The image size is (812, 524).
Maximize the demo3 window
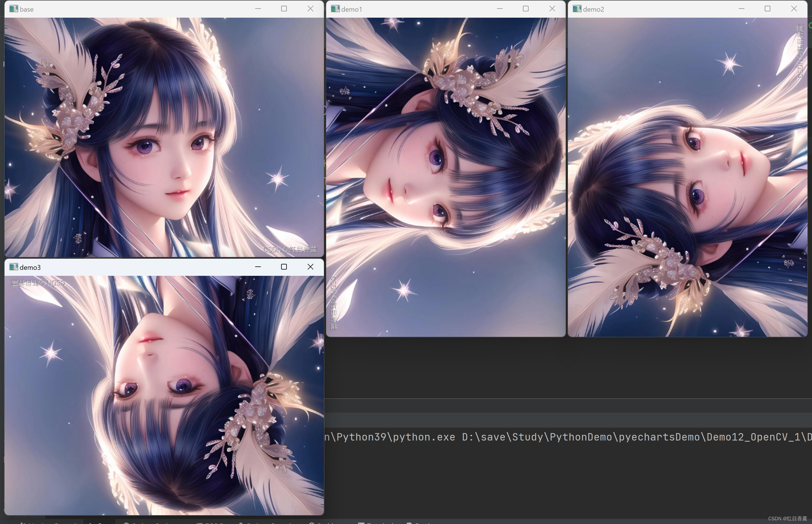coord(284,267)
